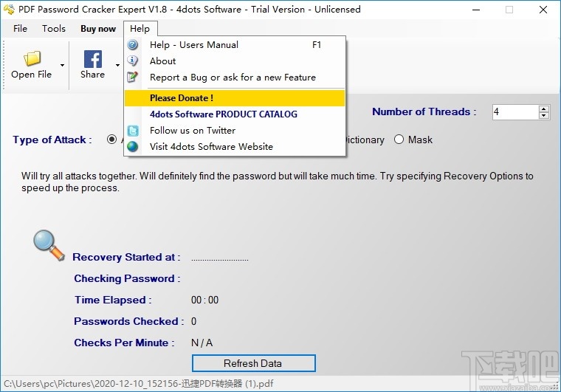Choose Visit 4dots Software Website
Screen dimensions: 561x392
[x=235, y=147]
